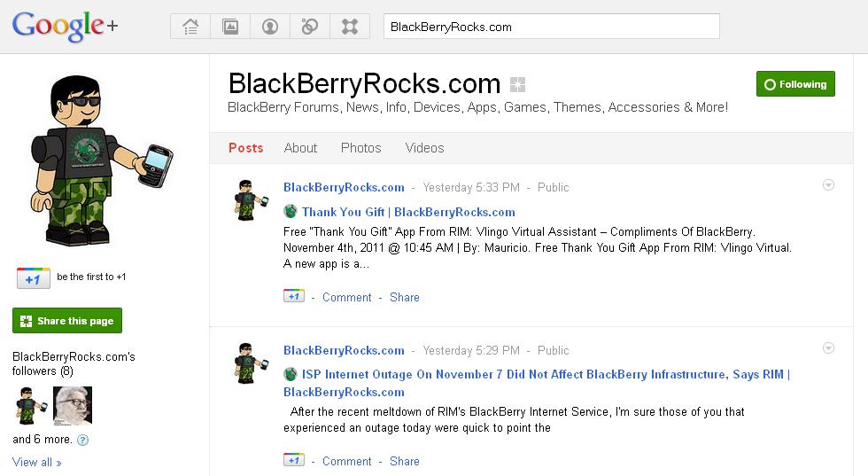Click the help question mark next to 'and 6 more'
The width and height of the screenshot is (868, 476).
(x=82, y=440)
